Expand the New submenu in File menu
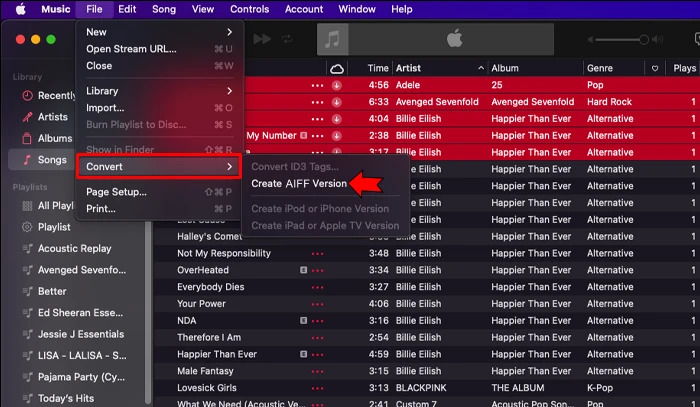700x407 pixels. 159,32
